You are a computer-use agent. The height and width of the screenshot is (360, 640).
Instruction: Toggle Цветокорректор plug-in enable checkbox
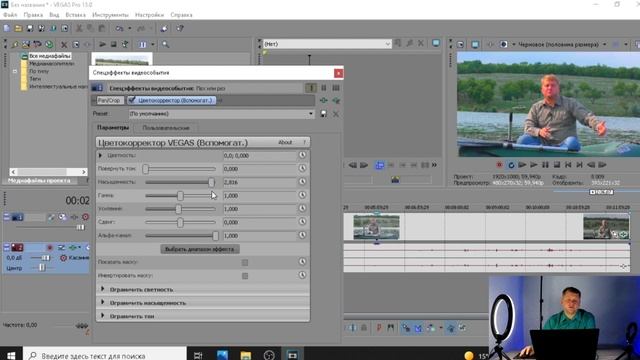click(x=132, y=100)
